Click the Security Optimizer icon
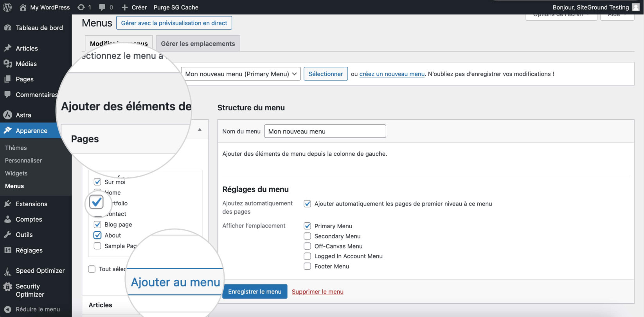This screenshot has height=317, width=644. point(7,287)
